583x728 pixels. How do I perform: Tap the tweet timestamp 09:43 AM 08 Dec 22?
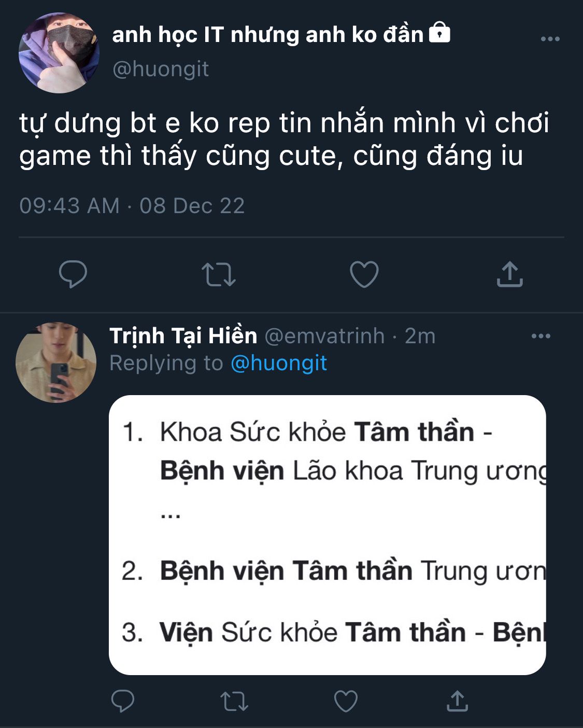(x=132, y=206)
